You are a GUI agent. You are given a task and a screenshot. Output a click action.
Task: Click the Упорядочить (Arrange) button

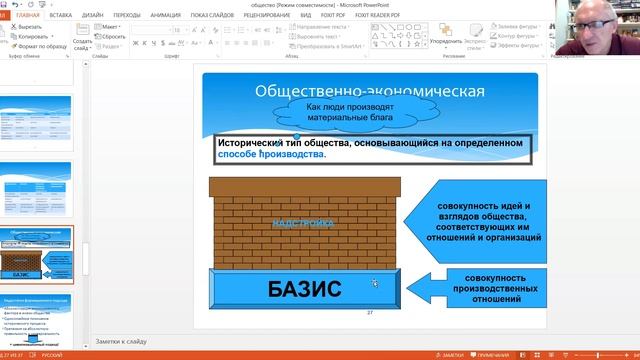(446, 36)
